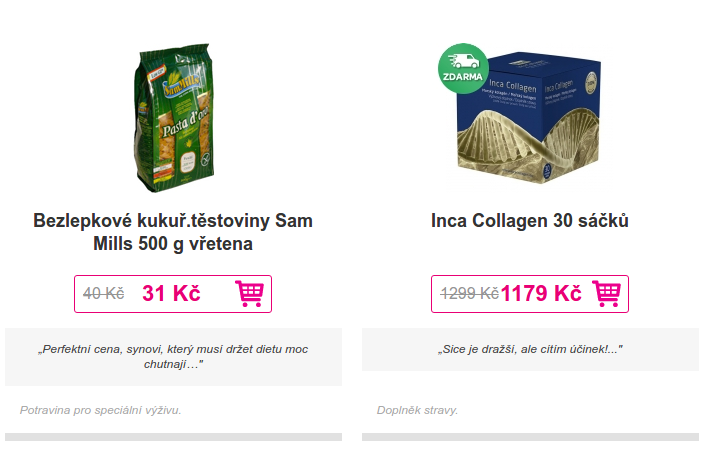Click the crossed-out 40 Kč old price
This screenshot has width=704, height=453.
[103, 294]
